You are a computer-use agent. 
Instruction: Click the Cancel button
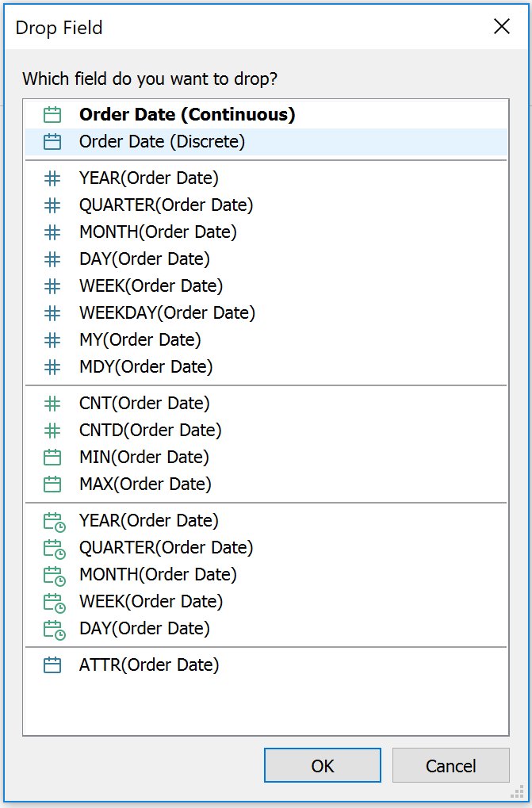[x=450, y=766]
